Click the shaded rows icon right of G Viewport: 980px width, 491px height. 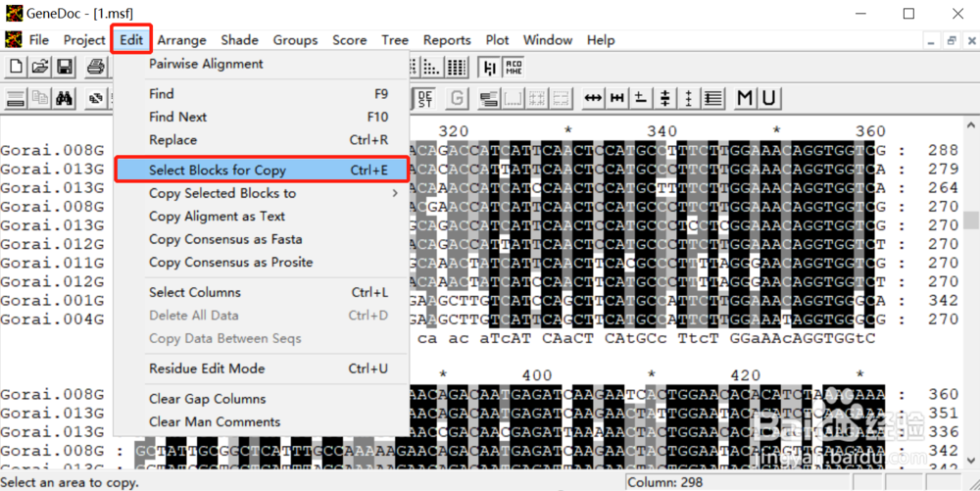coord(489,98)
